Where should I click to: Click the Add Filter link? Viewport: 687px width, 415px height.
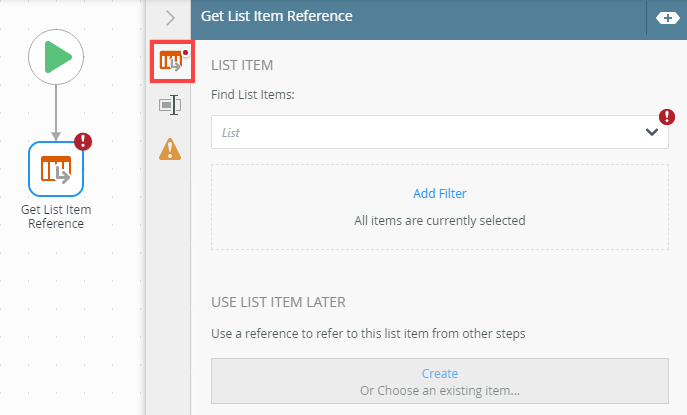point(439,194)
